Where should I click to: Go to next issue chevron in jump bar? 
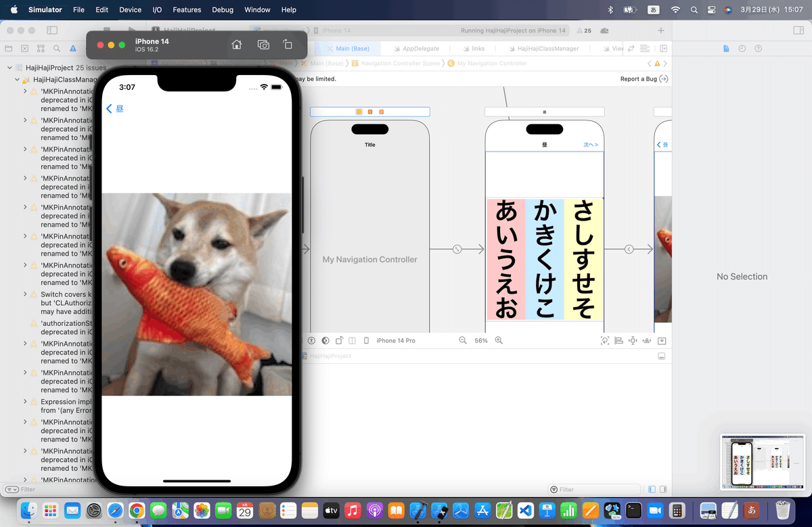coord(665,63)
